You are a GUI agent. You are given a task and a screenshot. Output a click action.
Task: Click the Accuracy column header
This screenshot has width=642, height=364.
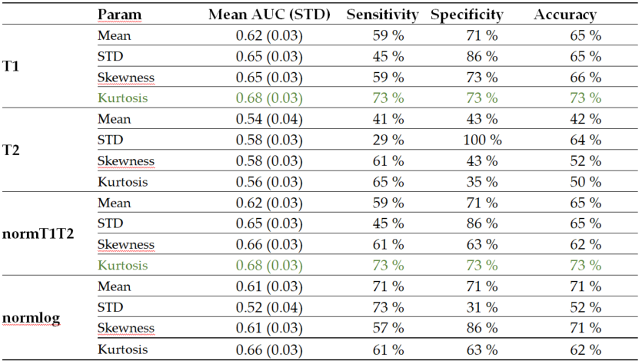565,15
